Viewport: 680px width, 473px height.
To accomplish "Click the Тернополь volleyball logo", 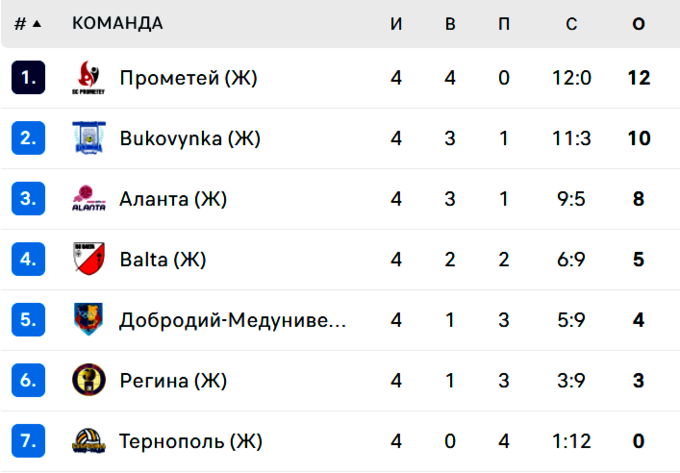I will [x=89, y=441].
